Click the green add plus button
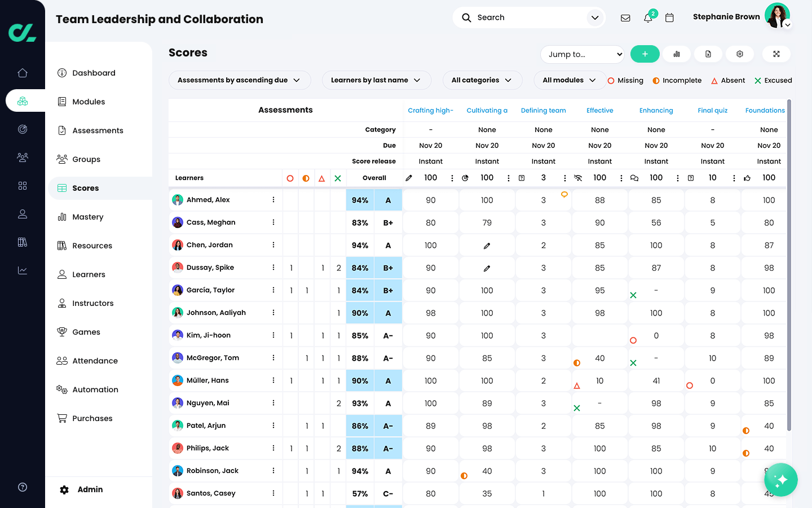The height and width of the screenshot is (508, 812). click(645, 54)
